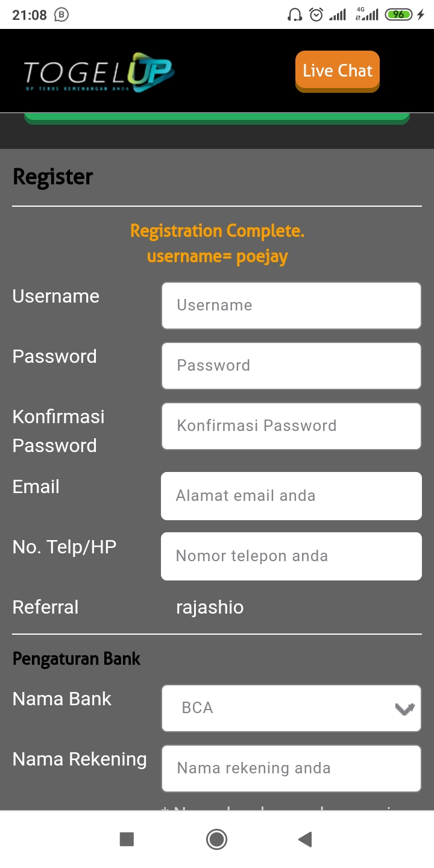
Task: Tap the B icon beside the clock
Action: pyautogui.click(x=61, y=15)
